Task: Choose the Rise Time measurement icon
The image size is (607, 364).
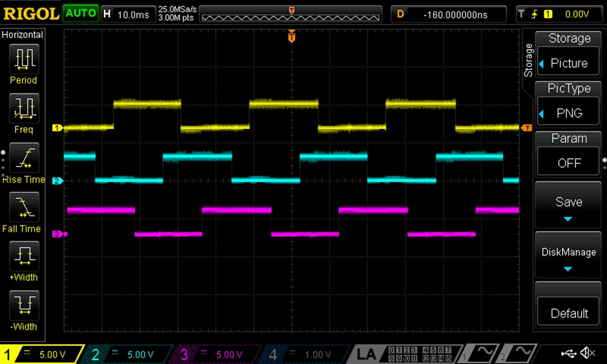Action: coord(24,158)
